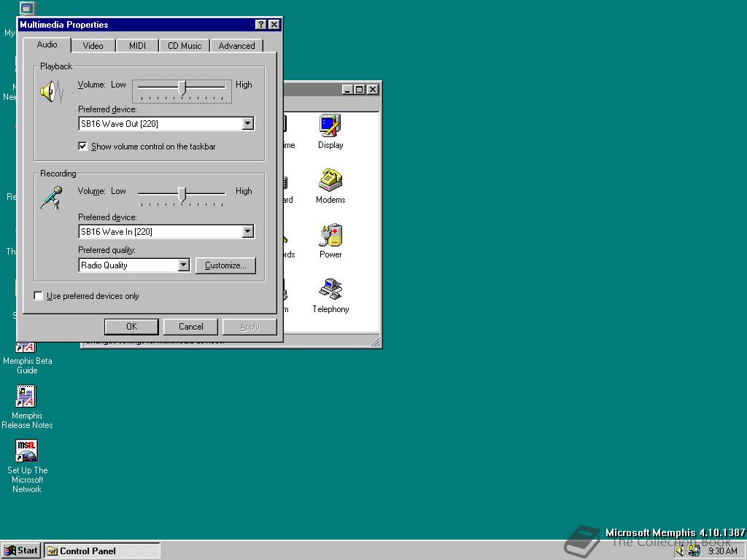Image resolution: width=747 pixels, height=560 pixels.
Task: Click the taskbar volume speaker tray icon
Action: (x=681, y=551)
